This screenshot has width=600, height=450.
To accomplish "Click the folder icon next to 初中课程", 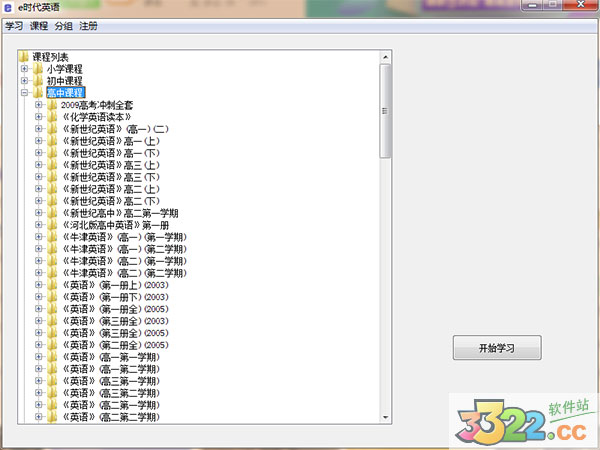I will (38, 81).
